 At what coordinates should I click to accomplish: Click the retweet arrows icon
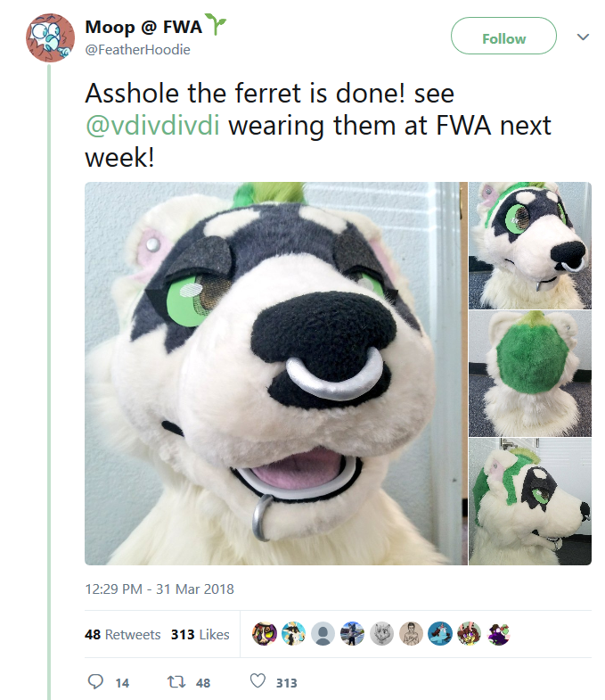coord(176,681)
